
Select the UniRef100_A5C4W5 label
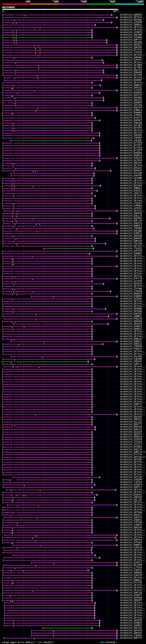tap(131, 35)
